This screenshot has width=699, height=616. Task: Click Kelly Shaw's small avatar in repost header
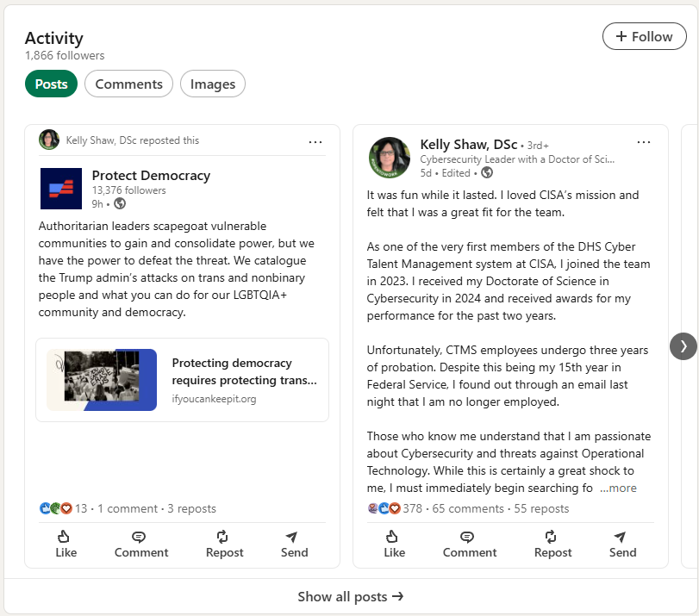click(x=49, y=140)
